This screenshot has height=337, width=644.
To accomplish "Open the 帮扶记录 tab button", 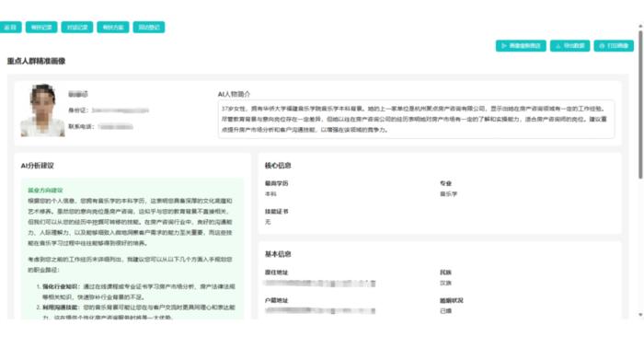I will point(41,27).
